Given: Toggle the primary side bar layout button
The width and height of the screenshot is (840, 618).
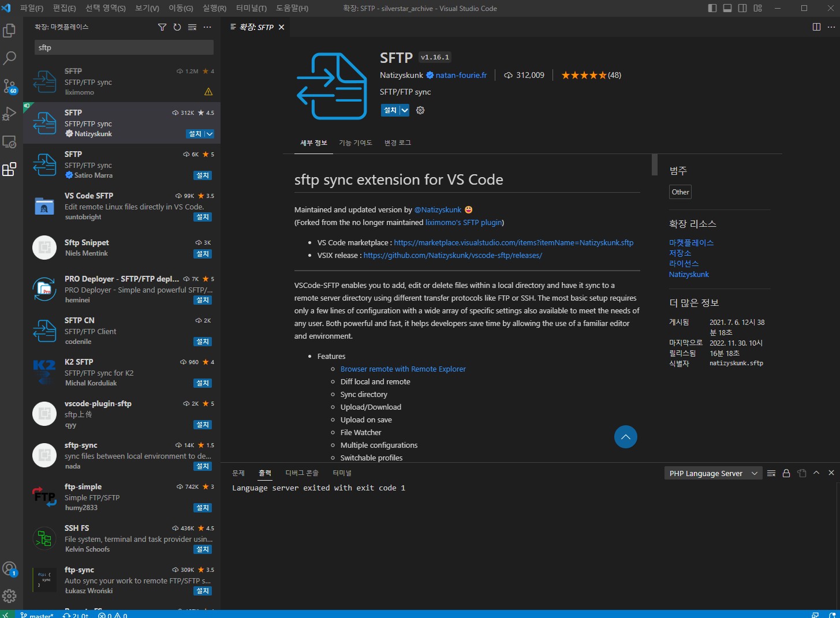Looking at the screenshot, I should click(x=712, y=8).
